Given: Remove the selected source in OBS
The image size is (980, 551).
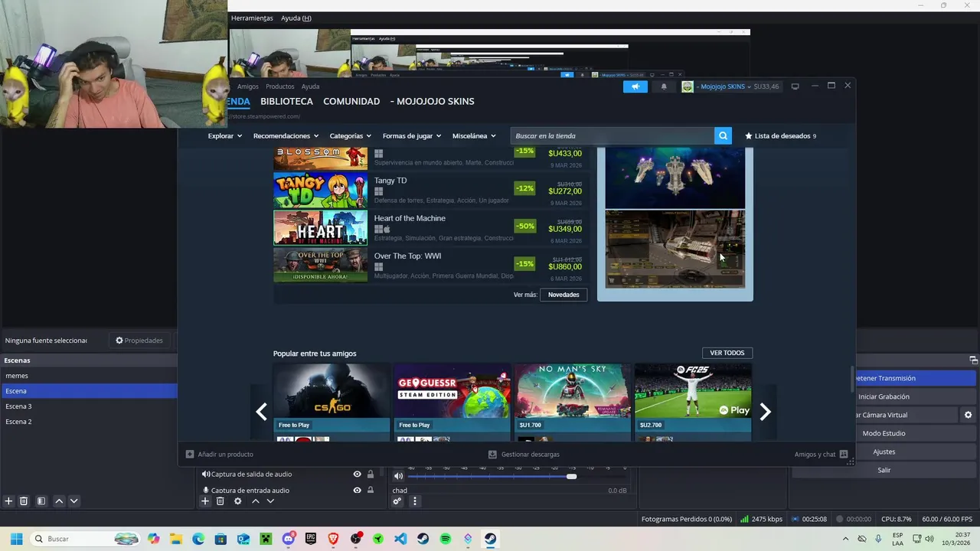Looking at the screenshot, I should (220, 501).
